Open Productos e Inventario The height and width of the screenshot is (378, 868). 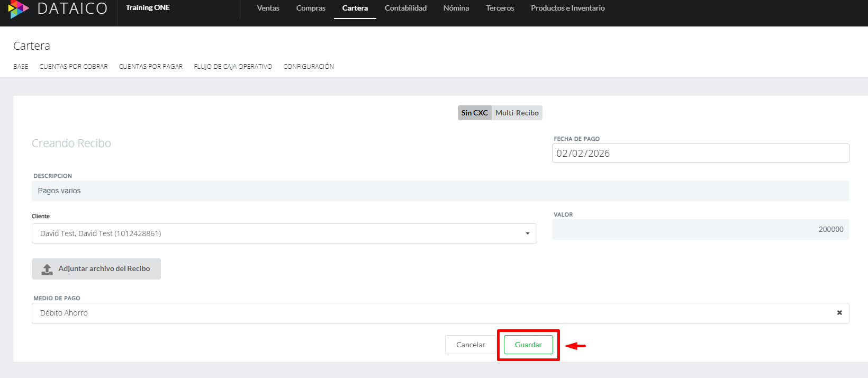[567, 8]
